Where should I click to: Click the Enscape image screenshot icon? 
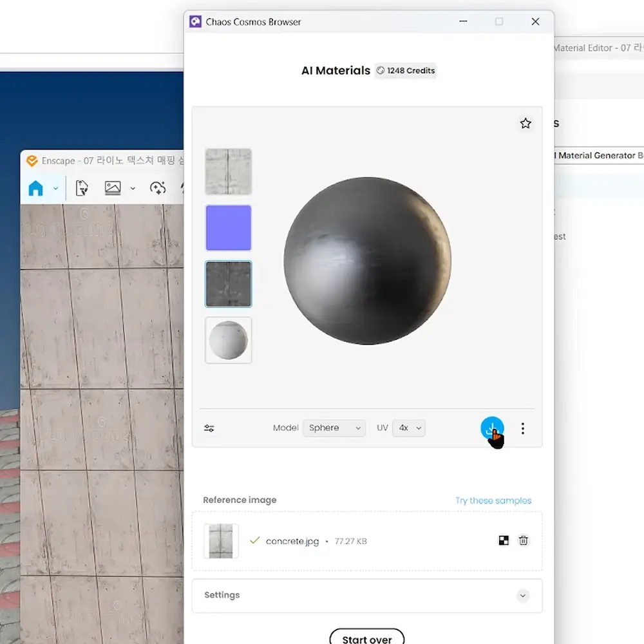[x=113, y=188]
